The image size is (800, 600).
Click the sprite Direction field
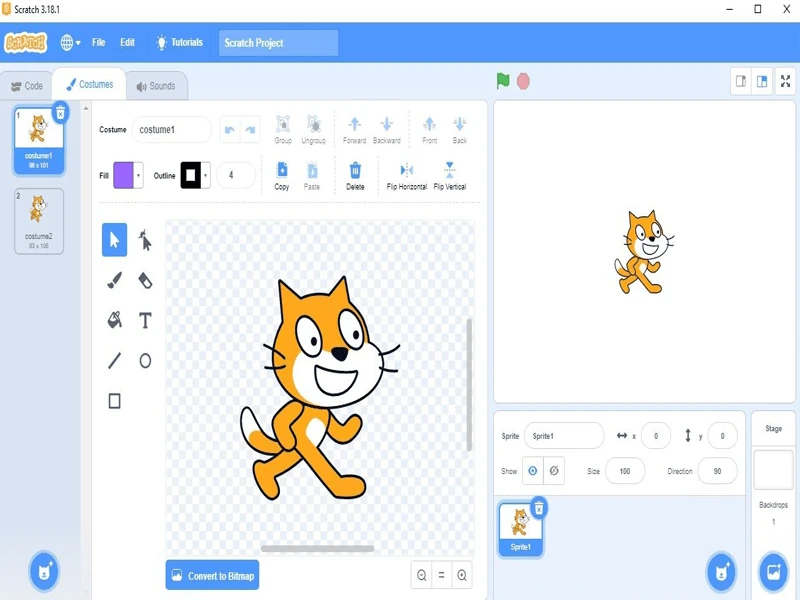click(x=717, y=471)
